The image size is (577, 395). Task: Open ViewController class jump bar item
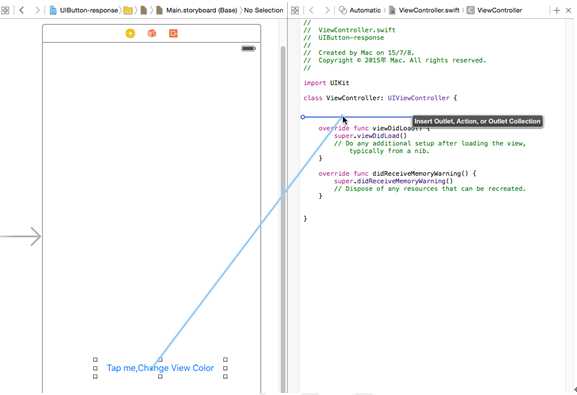point(495,10)
